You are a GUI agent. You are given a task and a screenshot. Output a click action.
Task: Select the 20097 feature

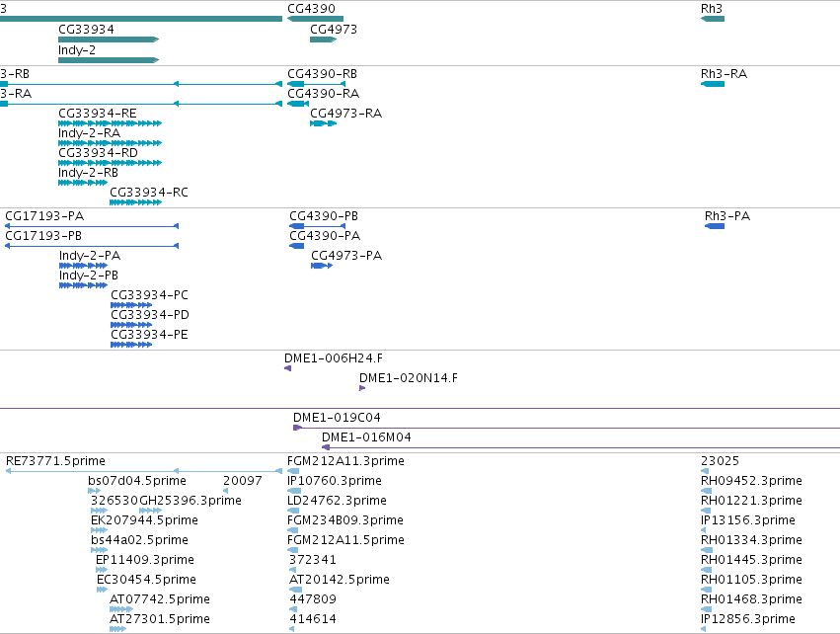tap(225, 491)
